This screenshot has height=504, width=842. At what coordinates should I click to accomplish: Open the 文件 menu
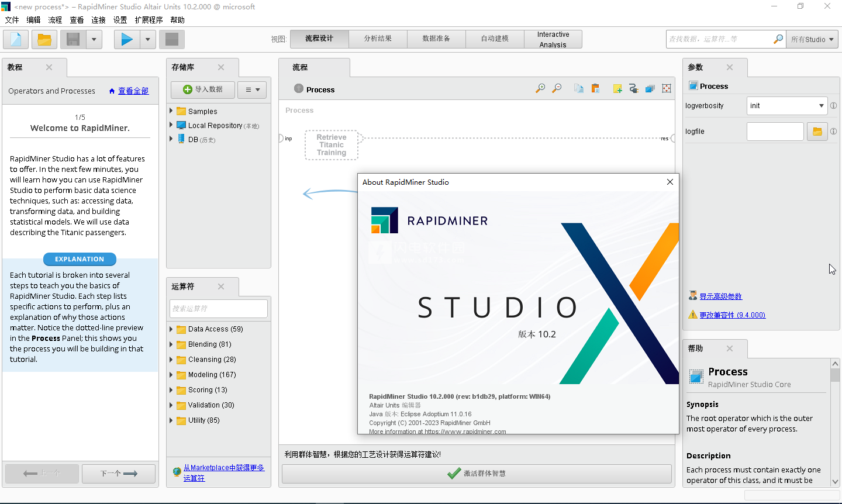[12, 20]
